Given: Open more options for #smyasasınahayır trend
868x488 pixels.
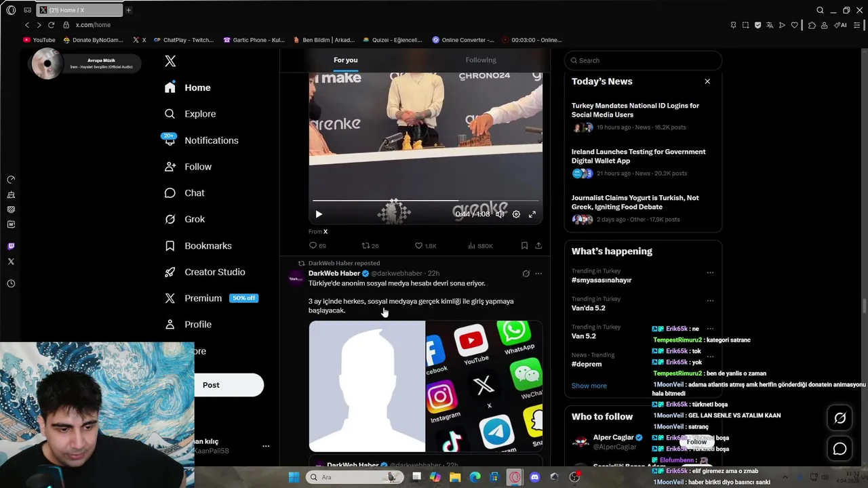Looking at the screenshot, I should 710,272.
